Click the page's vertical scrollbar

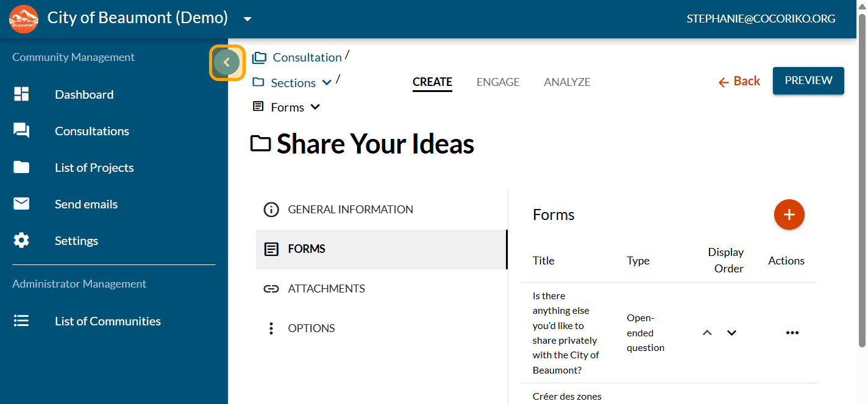(x=862, y=183)
